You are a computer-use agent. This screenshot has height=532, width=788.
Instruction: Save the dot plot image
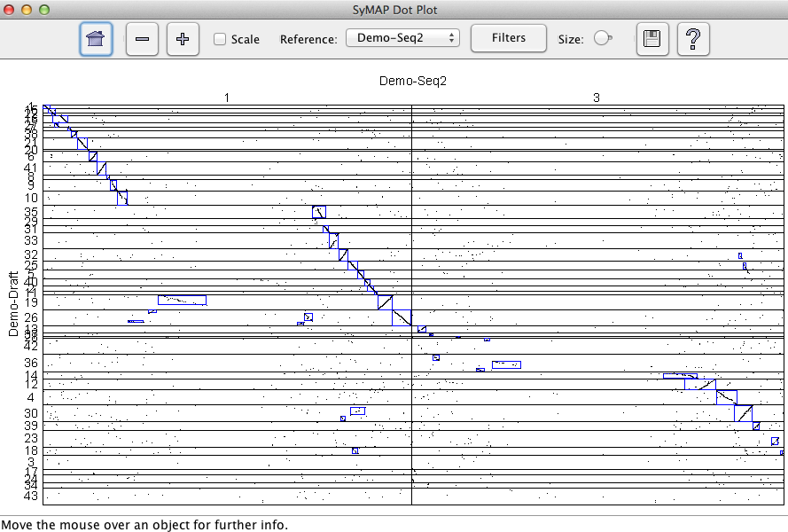tap(651, 39)
